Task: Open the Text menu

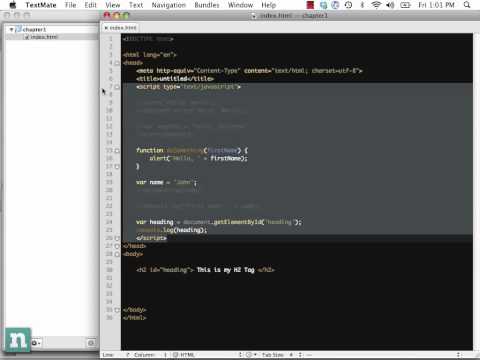Action: (136, 5)
